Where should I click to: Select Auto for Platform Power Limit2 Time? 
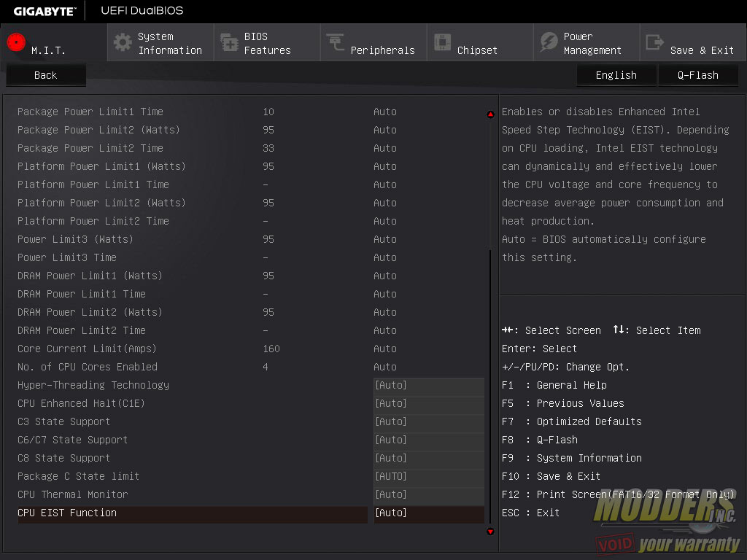click(x=385, y=221)
